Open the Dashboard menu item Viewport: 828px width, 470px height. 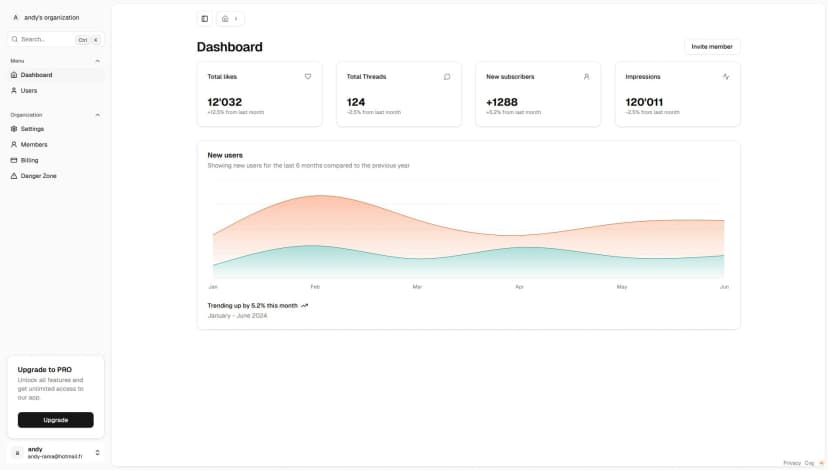55,75
